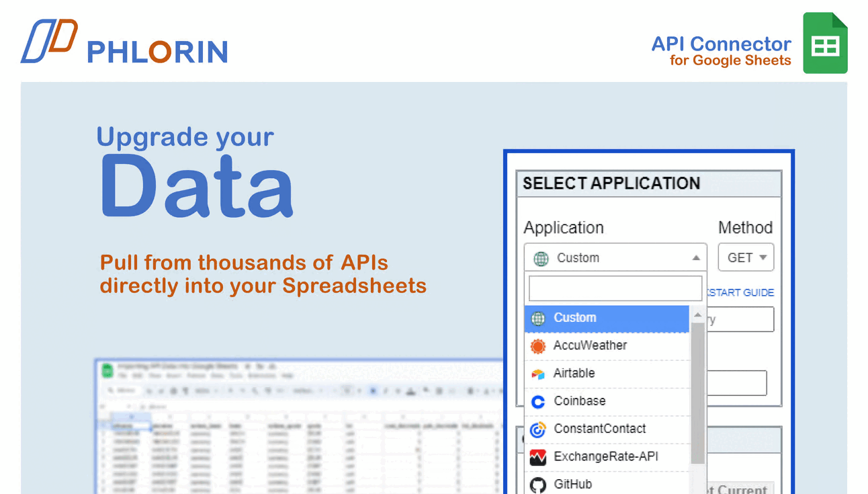Click the GitHub octocat icon
868x494 pixels.
pyautogui.click(x=538, y=485)
